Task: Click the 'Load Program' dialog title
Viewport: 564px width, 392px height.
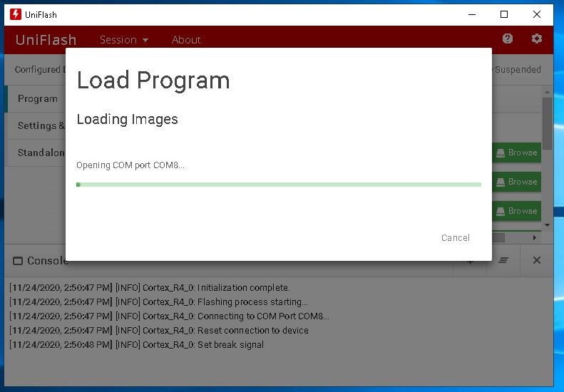Action: coord(153,80)
